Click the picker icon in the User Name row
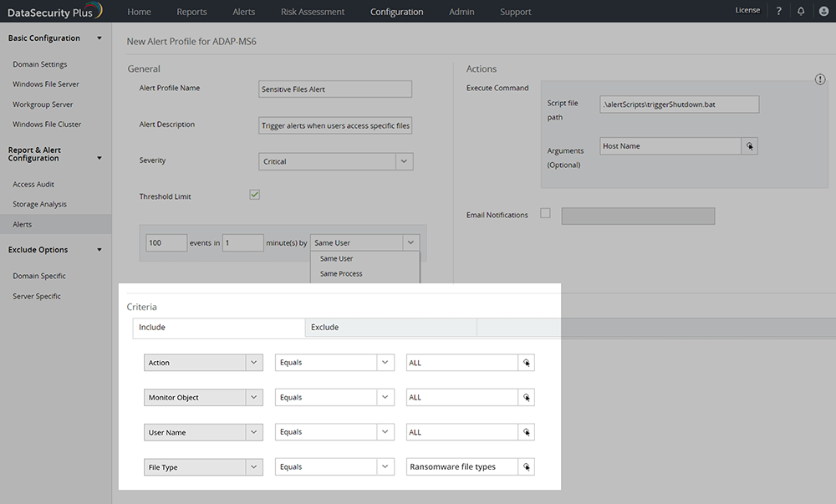 click(x=527, y=432)
